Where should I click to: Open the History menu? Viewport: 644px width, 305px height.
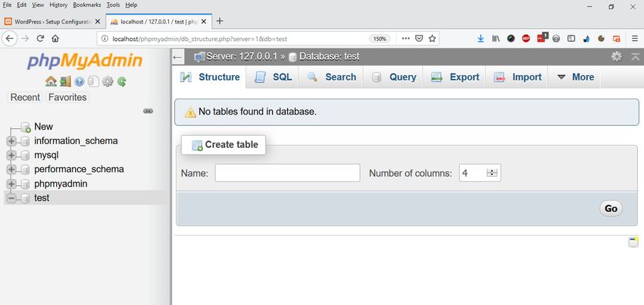58,5
